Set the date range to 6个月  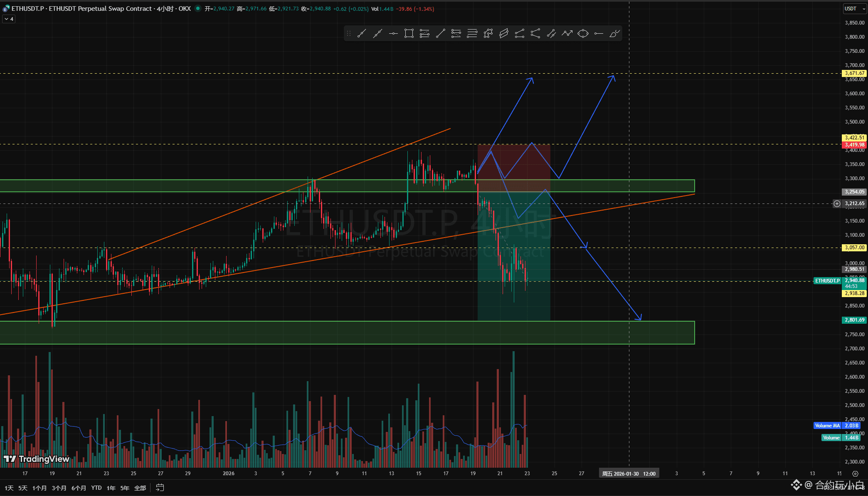click(x=79, y=488)
